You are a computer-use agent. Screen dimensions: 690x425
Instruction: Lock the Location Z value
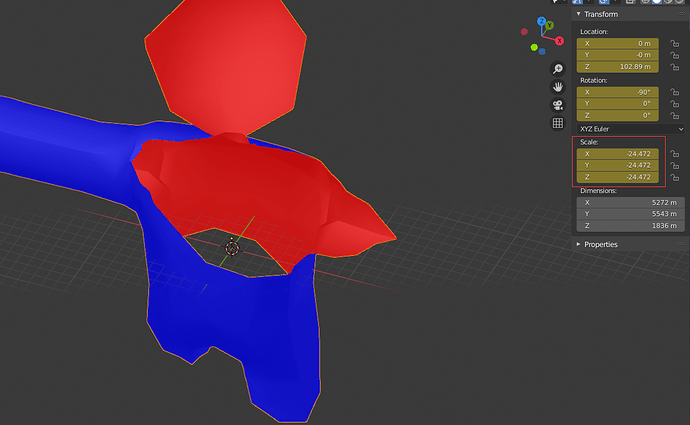[674, 67]
